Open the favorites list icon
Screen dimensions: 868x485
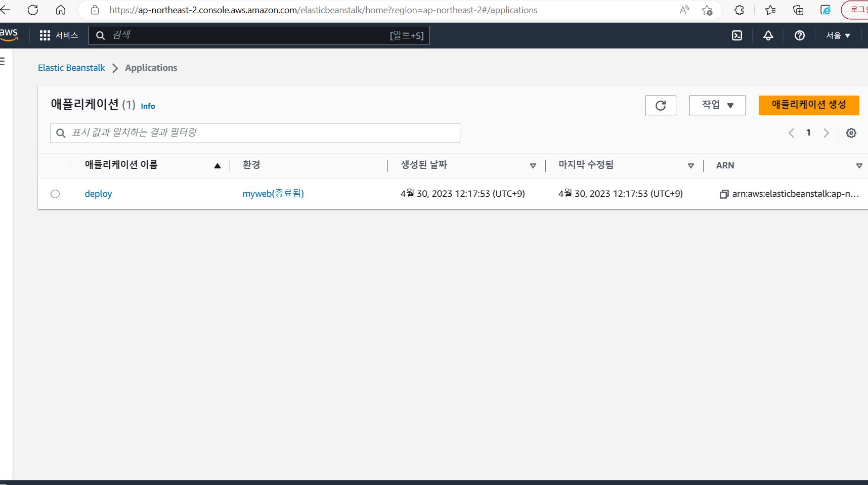pyautogui.click(x=770, y=10)
